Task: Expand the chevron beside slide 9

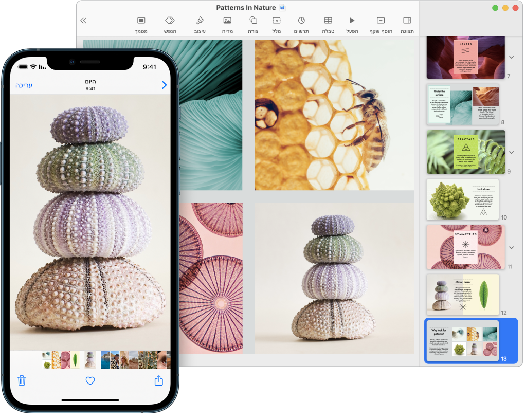Action: (x=511, y=152)
